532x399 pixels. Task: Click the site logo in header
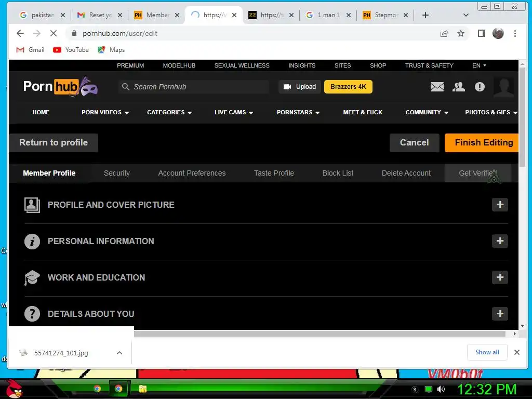(x=60, y=87)
